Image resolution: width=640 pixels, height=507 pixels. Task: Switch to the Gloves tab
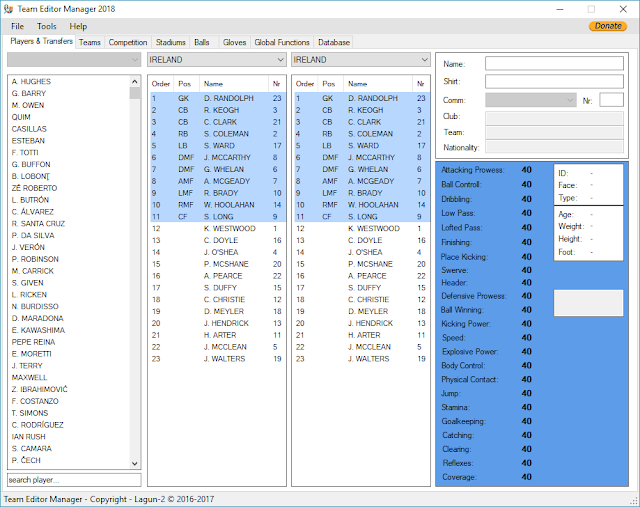coord(234,42)
